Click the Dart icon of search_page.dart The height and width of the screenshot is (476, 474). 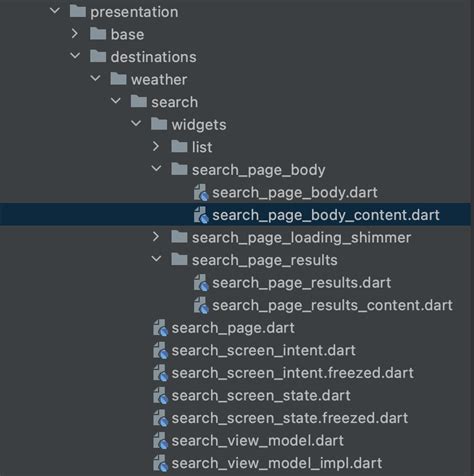pos(160,328)
